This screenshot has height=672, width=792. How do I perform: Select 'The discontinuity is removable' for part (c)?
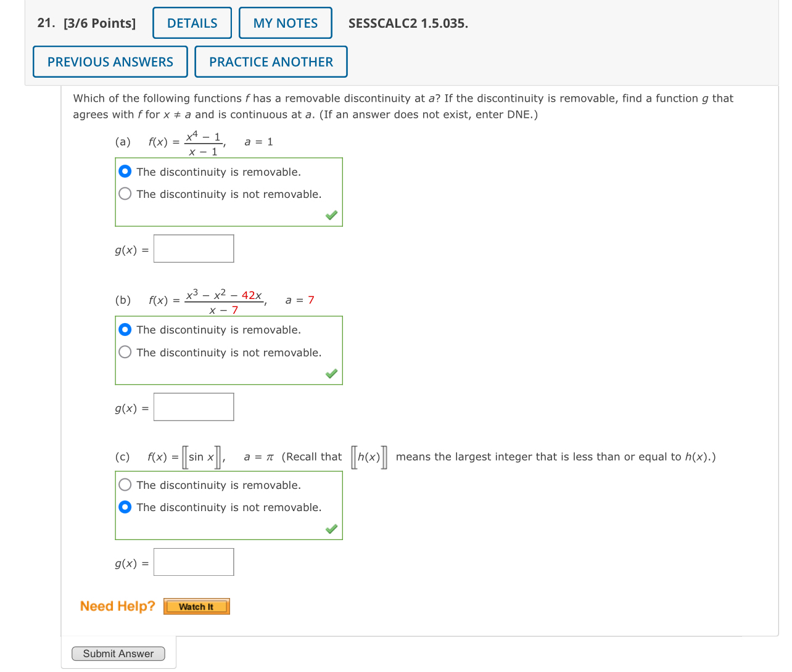tap(125, 485)
